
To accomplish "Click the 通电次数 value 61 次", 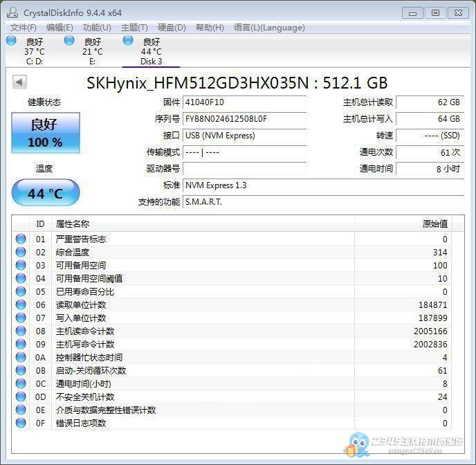I will tap(430, 152).
